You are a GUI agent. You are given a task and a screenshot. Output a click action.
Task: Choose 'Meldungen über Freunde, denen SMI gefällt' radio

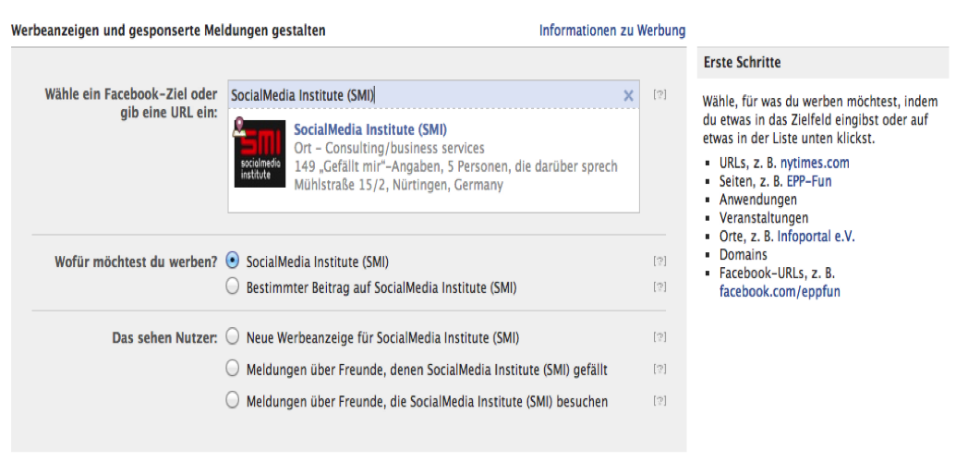click(x=232, y=369)
